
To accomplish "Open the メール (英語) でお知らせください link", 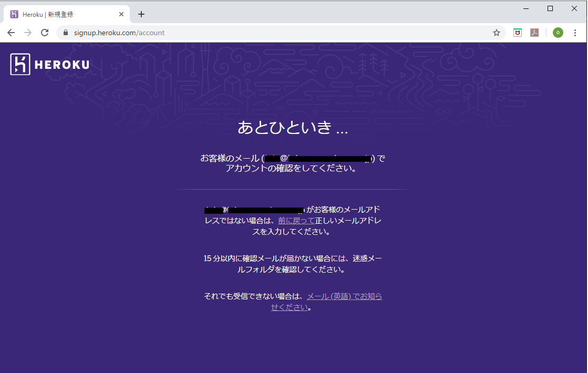I will pyautogui.click(x=326, y=302).
